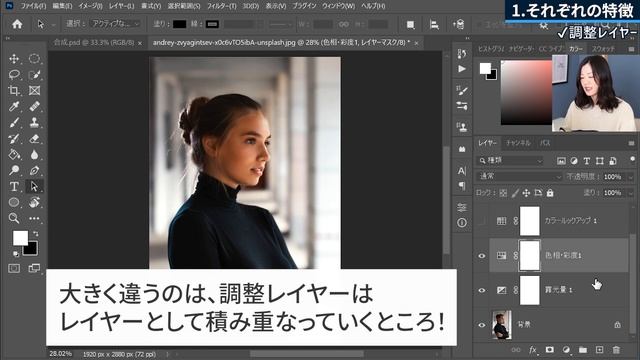Select the Blur droplet tool
This screenshot has height=360, width=640.
click(x=34, y=154)
